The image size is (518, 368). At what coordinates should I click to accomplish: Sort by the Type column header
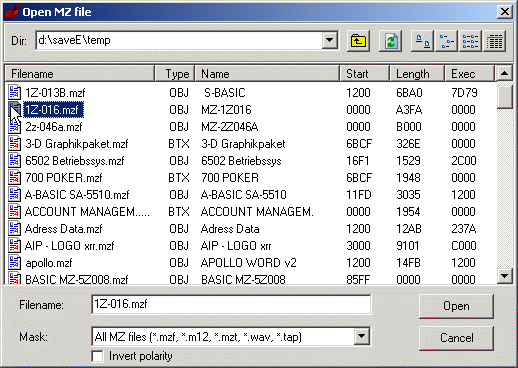[175, 74]
